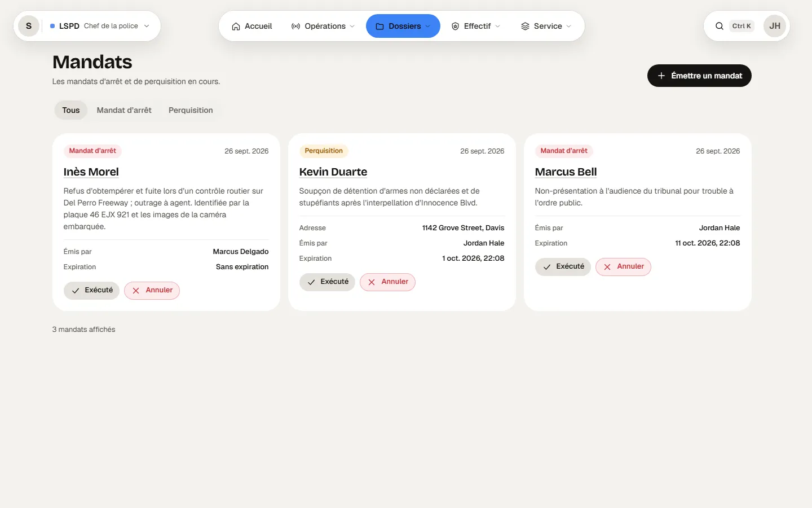Click the folder icon in Dossiers
The width and height of the screenshot is (812, 508).
pos(379,27)
